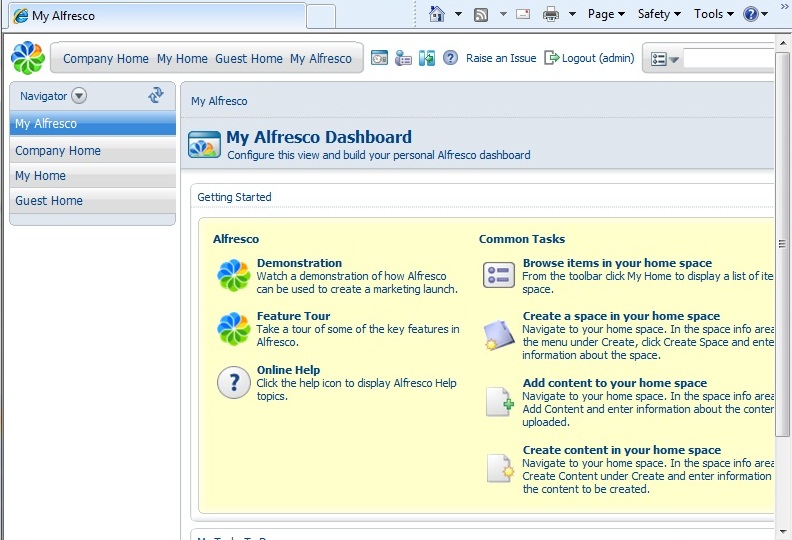Click the My Alfresco browser tab
This screenshot has height=540, width=792.
tap(158, 16)
